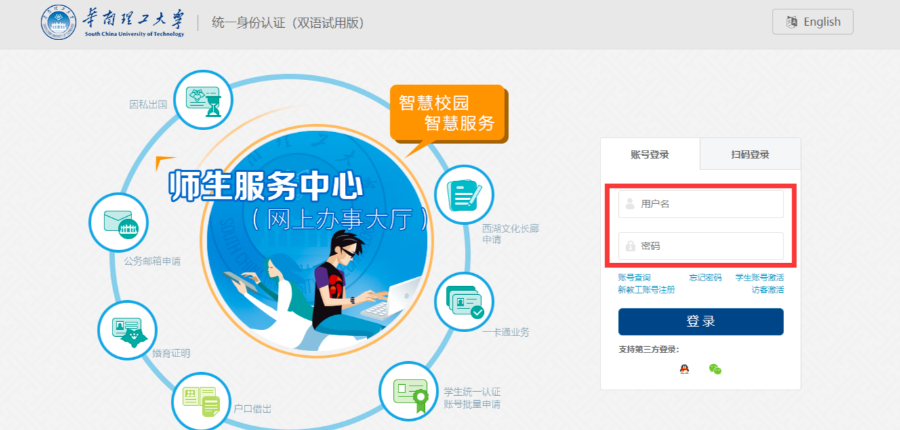Open the 公务邮箱申请 envelope icon
Viewport: 900px width, 430px height.
tap(119, 222)
